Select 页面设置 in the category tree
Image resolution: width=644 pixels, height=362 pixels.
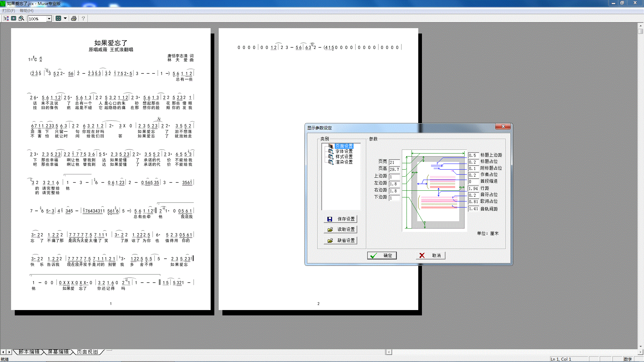pos(344,146)
